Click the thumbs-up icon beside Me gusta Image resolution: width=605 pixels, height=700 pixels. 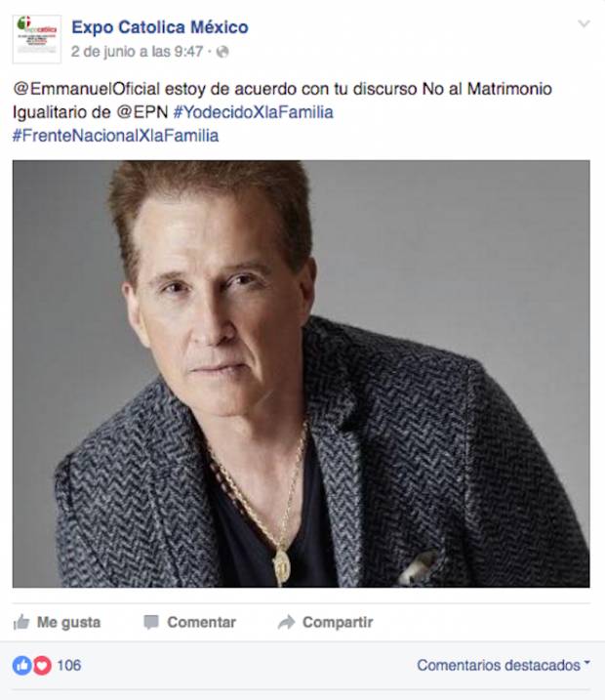point(21,622)
